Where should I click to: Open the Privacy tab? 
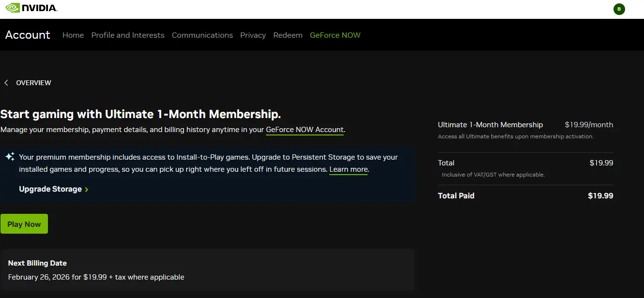[x=253, y=35]
